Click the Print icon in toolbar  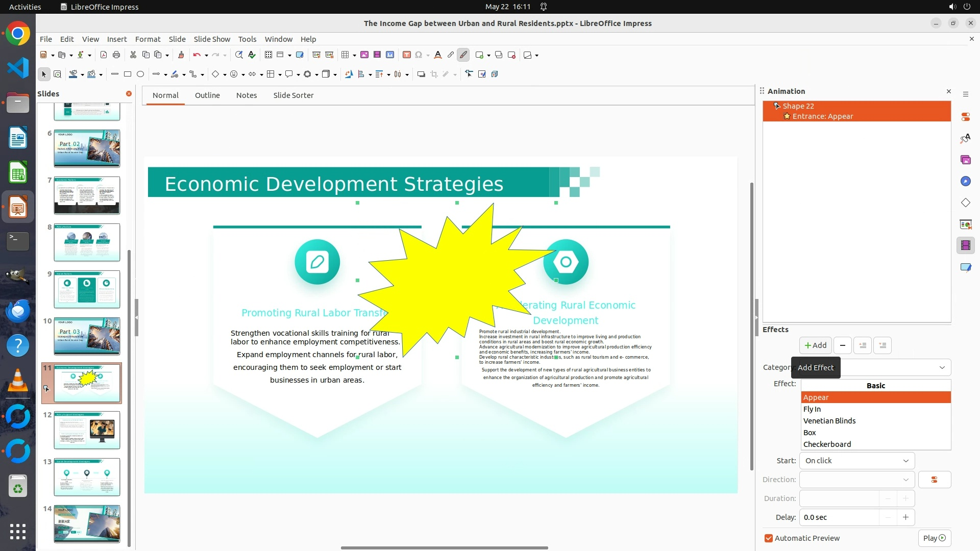coord(116,55)
